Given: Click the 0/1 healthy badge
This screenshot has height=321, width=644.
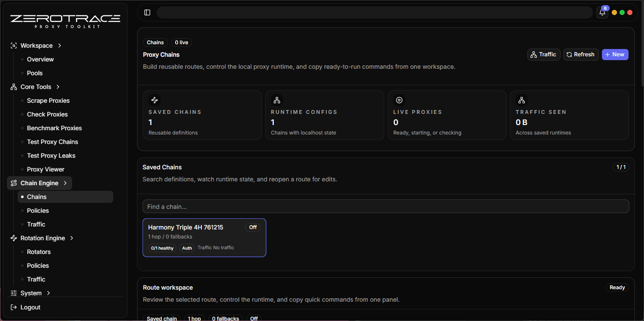Looking at the screenshot, I should click(x=162, y=248).
